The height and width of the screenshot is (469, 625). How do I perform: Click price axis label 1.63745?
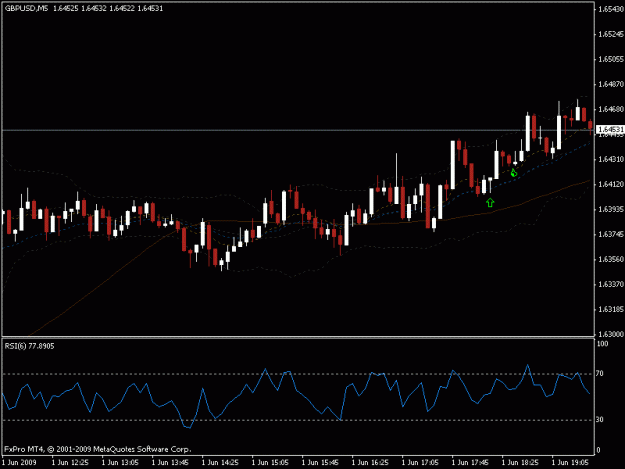pyautogui.click(x=611, y=234)
